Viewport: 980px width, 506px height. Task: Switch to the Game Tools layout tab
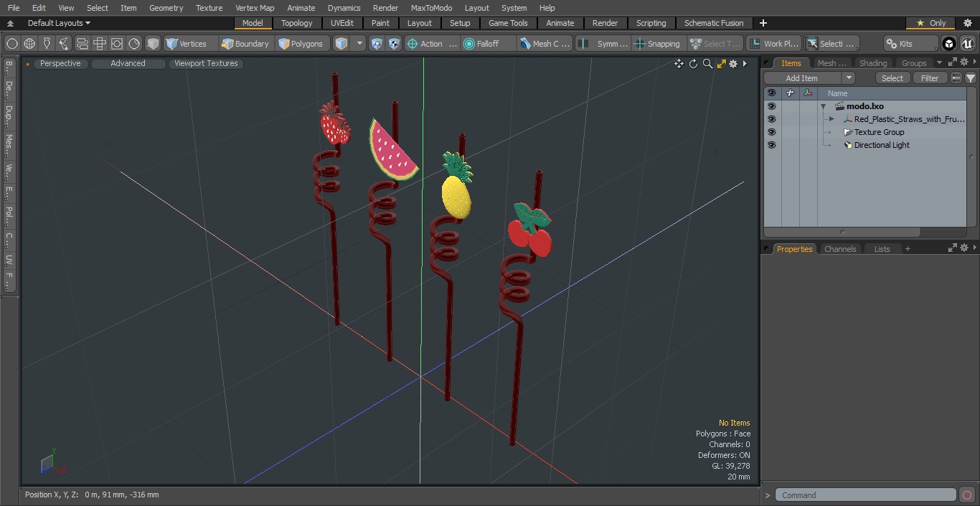(508, 23)
